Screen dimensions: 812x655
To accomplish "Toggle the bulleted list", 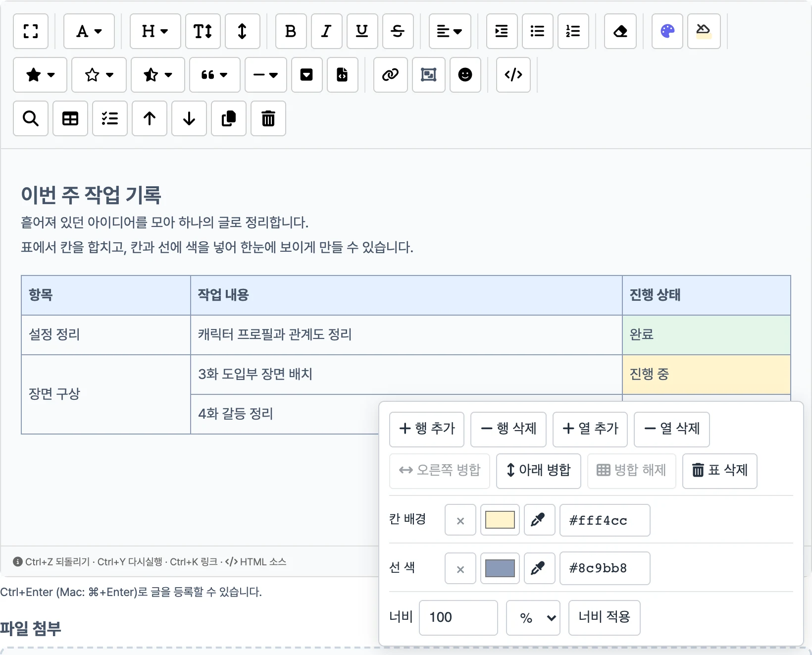I will [x=538, y=31].
